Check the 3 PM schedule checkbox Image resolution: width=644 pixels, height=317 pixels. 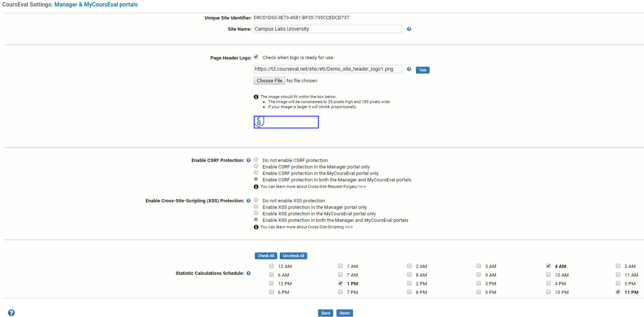[479, 283]
